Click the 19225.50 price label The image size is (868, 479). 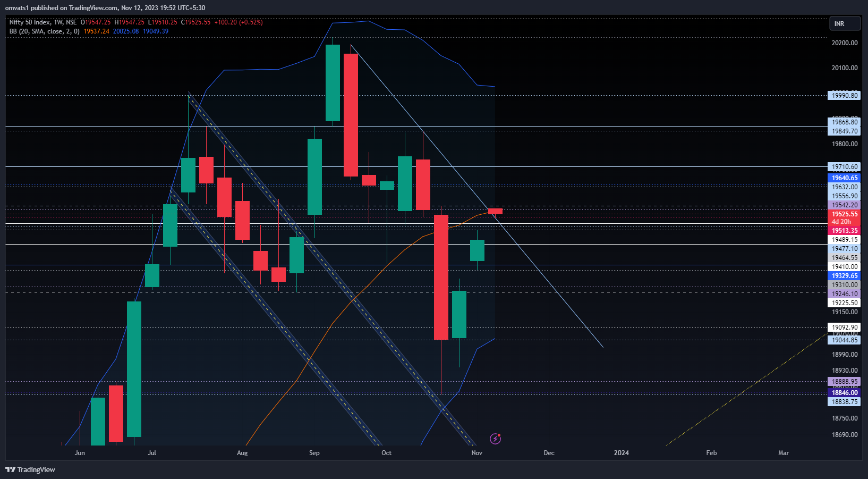[x=844, y=303]
